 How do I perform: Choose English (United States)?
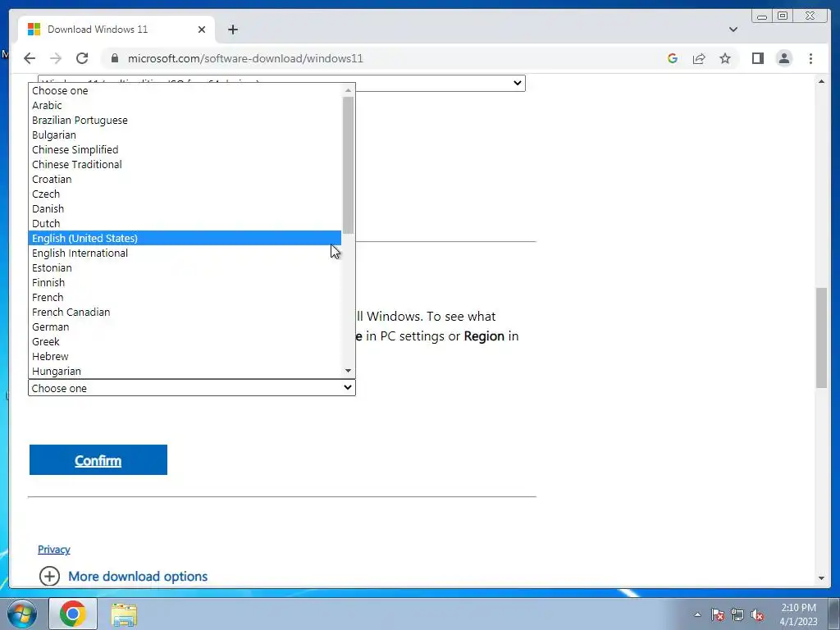[185, 238]
